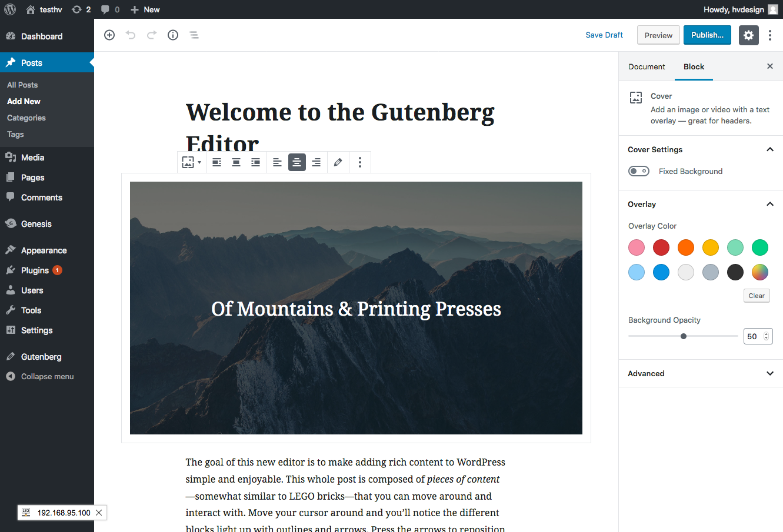Click the Publish… button
Viewport: 783px width, 532px height.
tap(707, 35)
